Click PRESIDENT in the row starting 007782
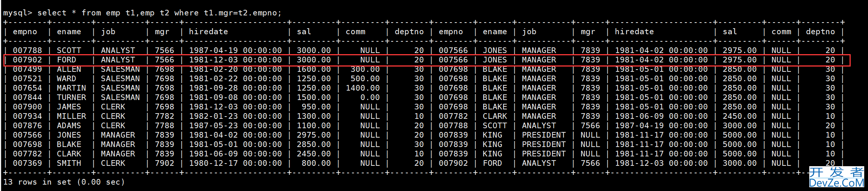868x191 pixels. (544, 154)
